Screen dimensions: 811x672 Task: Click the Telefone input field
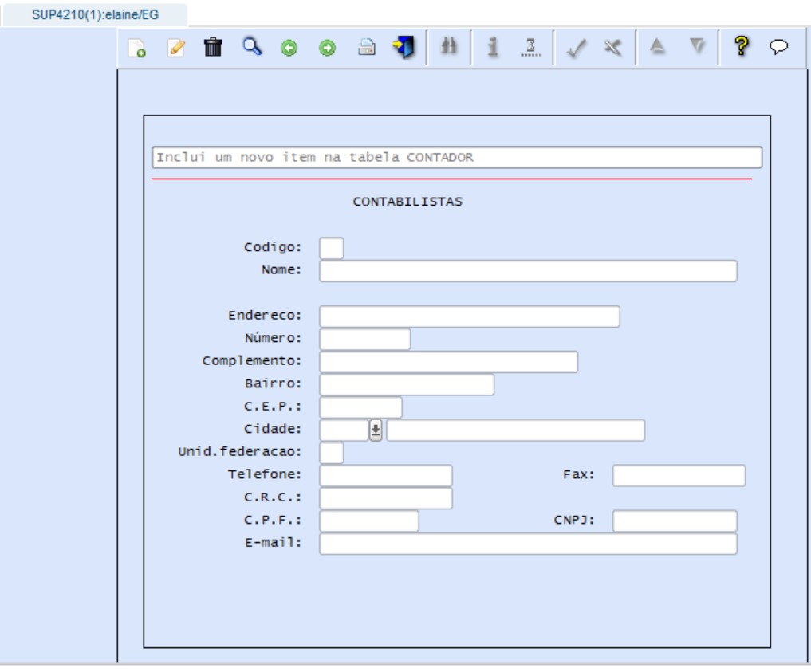386,476
